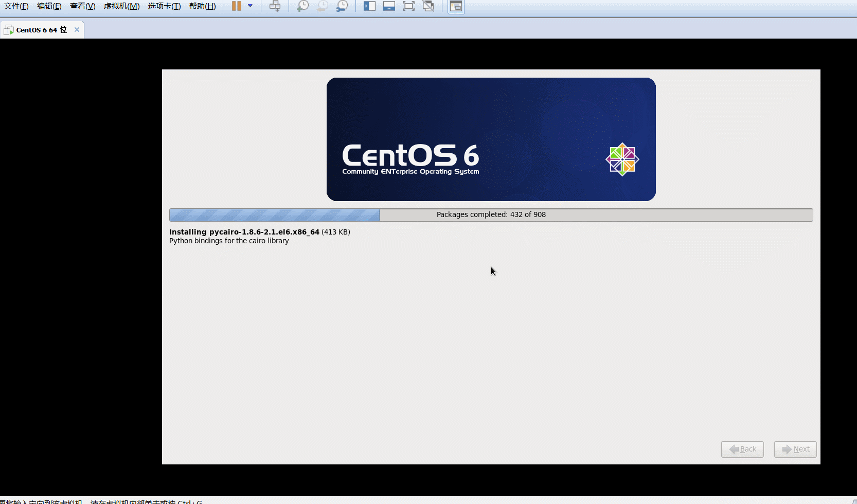The height and width of the screenshot is (504, 857).
Task: Click the Ctrl+G hint in status bar
Action: pyautogui.click(x=189, y=502)
